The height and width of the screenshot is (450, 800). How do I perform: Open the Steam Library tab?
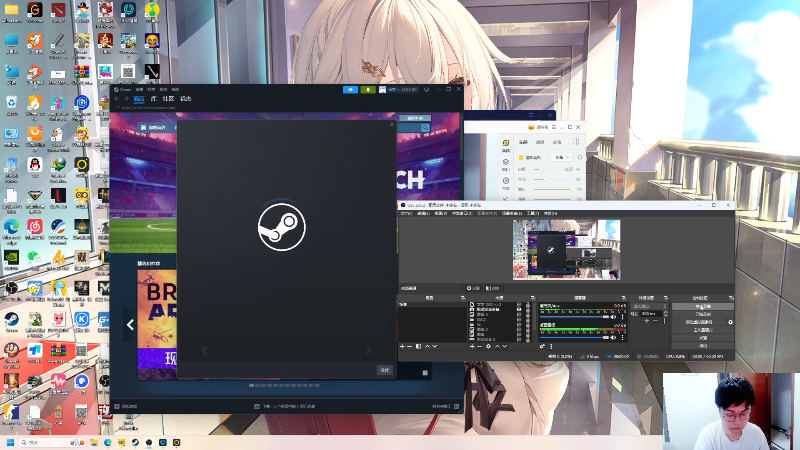tap(153, 98)
